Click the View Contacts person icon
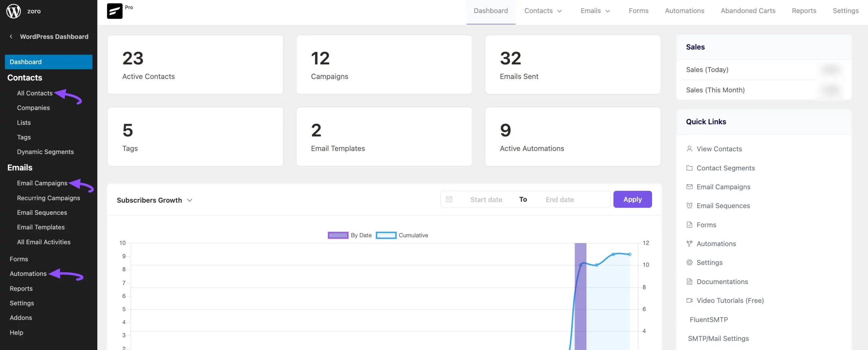Image resolution: width=868 pixels, height=350 pixels. click(689, 149)
